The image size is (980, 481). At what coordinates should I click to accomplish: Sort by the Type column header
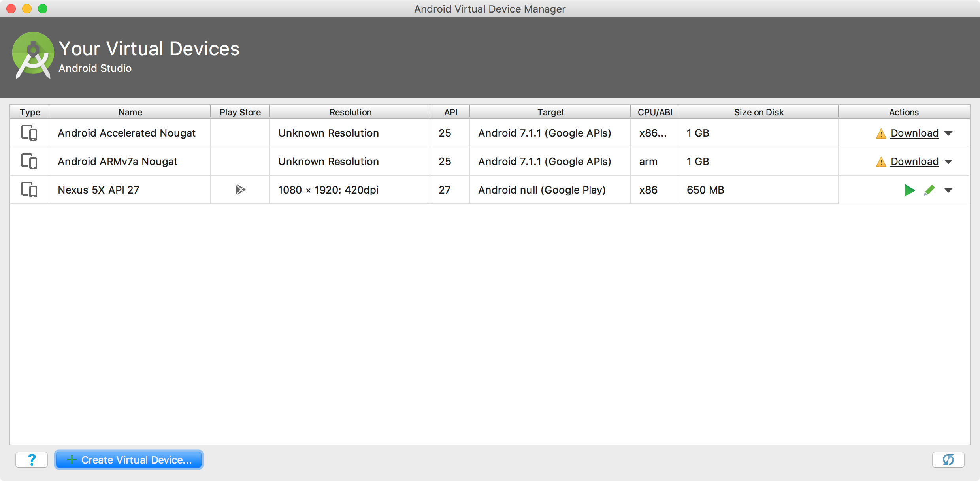[30, 112]
